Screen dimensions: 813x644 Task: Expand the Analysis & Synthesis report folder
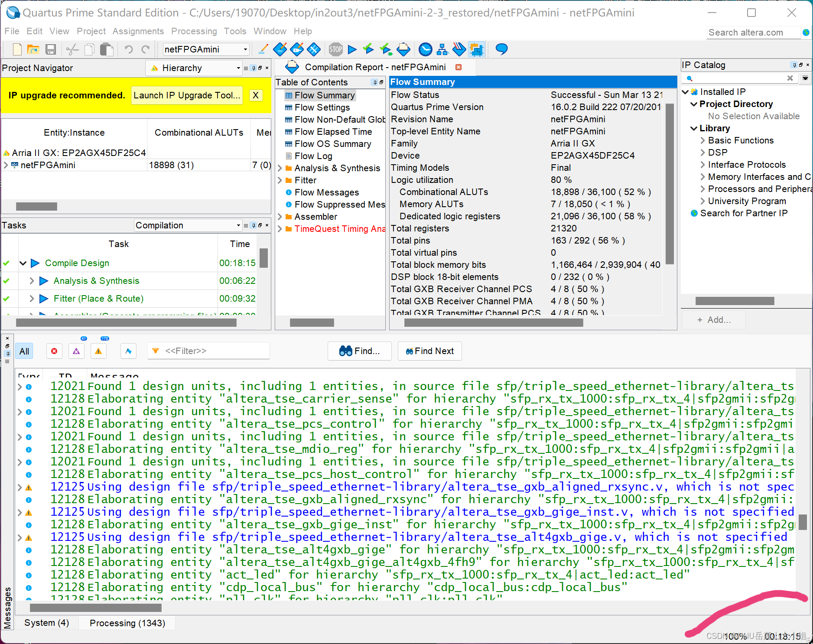tap(280, 168)
